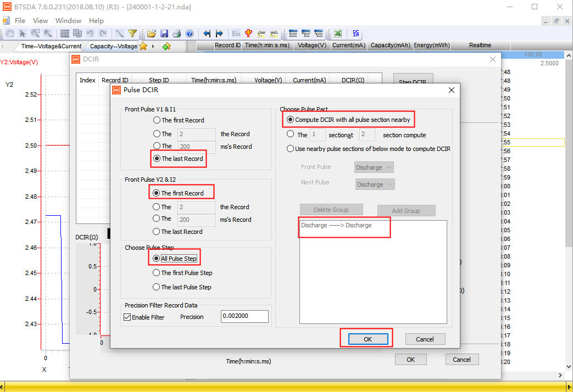Add a tab with green plus star
The height and width of the screenshot is (392, 573).
(x=166, y=46)
